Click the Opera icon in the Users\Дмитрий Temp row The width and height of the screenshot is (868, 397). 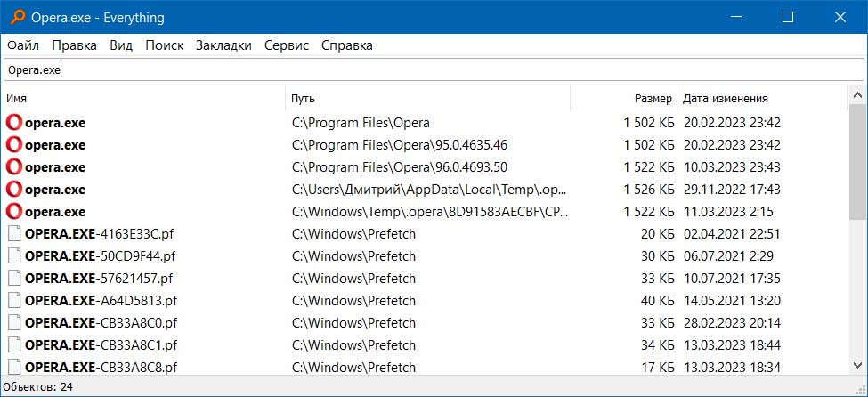point(14,190)
